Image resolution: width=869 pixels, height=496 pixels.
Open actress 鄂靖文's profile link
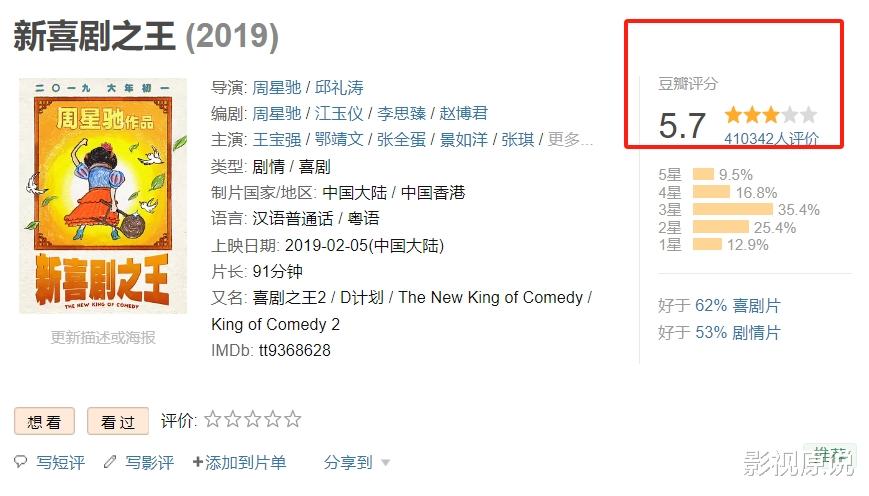[x=339, y=139]
